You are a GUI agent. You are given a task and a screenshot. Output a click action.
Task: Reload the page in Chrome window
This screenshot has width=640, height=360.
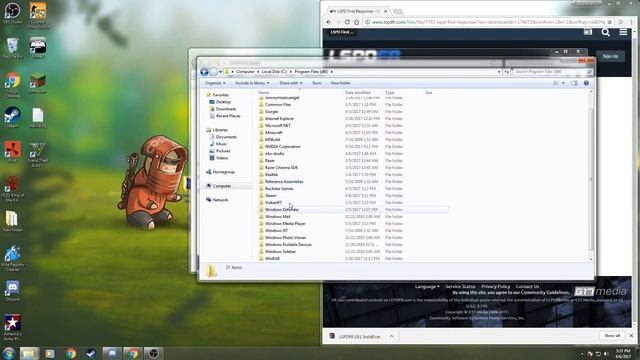point(347,22)
